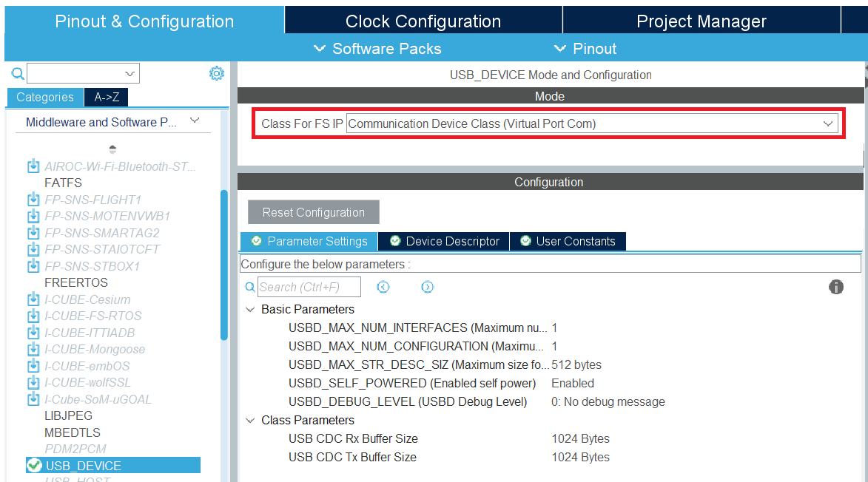
Task: Switch to Clock Configuration tab
Action: point(423,21)
